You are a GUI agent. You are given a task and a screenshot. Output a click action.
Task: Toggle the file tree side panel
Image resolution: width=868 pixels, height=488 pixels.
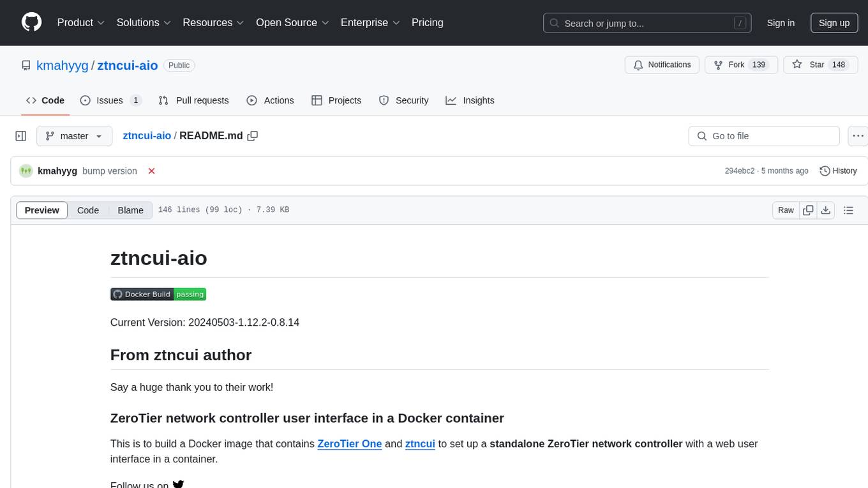coord(21,136)
